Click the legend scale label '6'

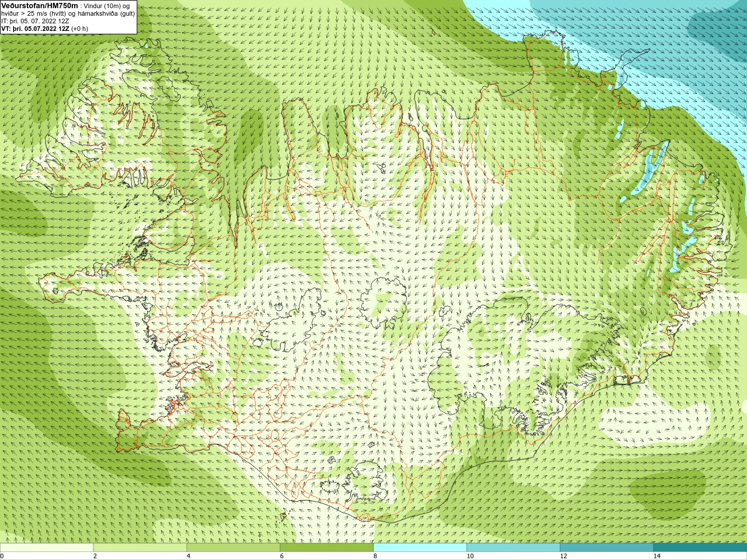[x=282, y=556]
